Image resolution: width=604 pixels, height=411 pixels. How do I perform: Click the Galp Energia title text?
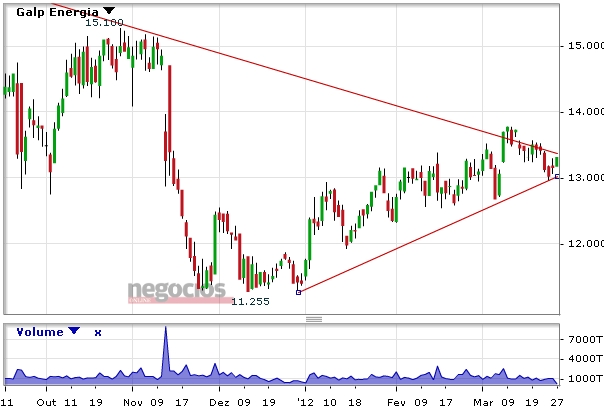pos(57,12)
